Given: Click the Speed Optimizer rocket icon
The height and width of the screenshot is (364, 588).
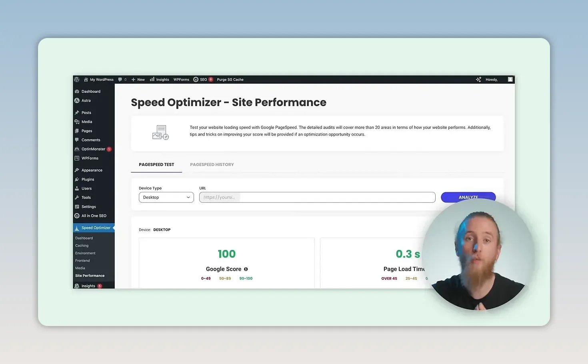Looking at the screenshot, I should [77, 228].
